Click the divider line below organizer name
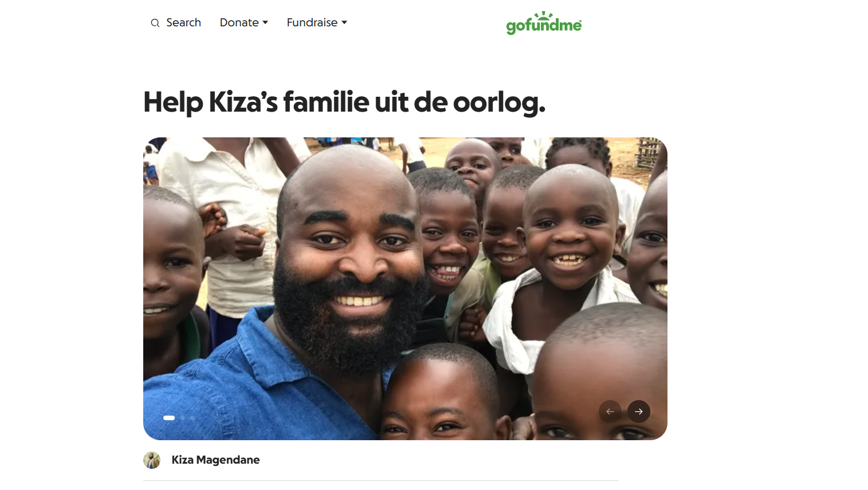868x490 pixels. [x=381, y=480]
